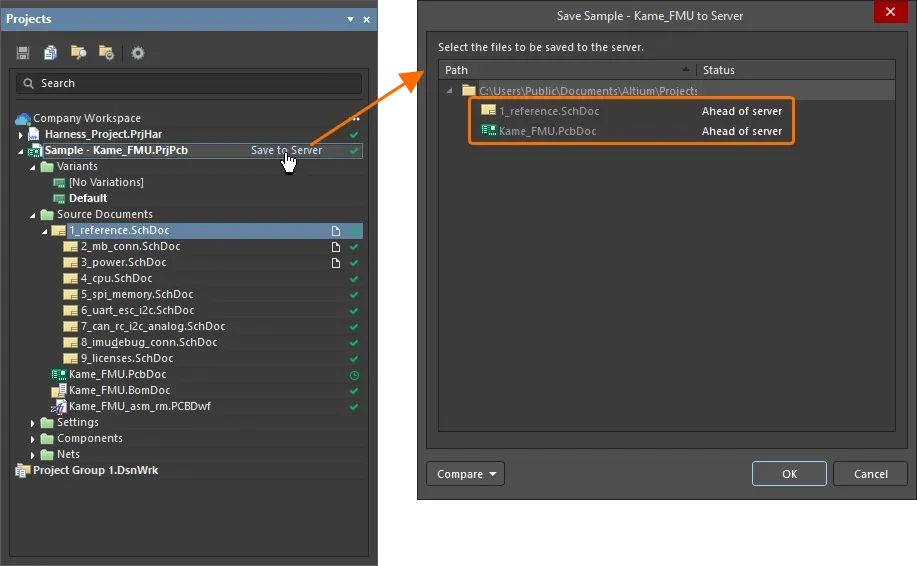The image size is (917, 566).
Task: Click modified document icon for 3_power.SchDoc
Action: click(336, 263)
